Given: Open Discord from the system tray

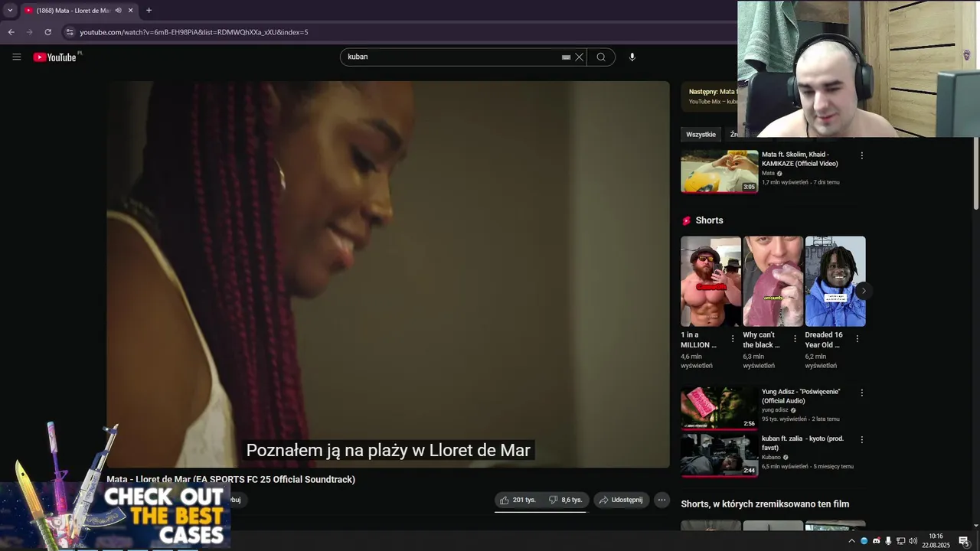Looking at the screenshot, I should [877, 541].
